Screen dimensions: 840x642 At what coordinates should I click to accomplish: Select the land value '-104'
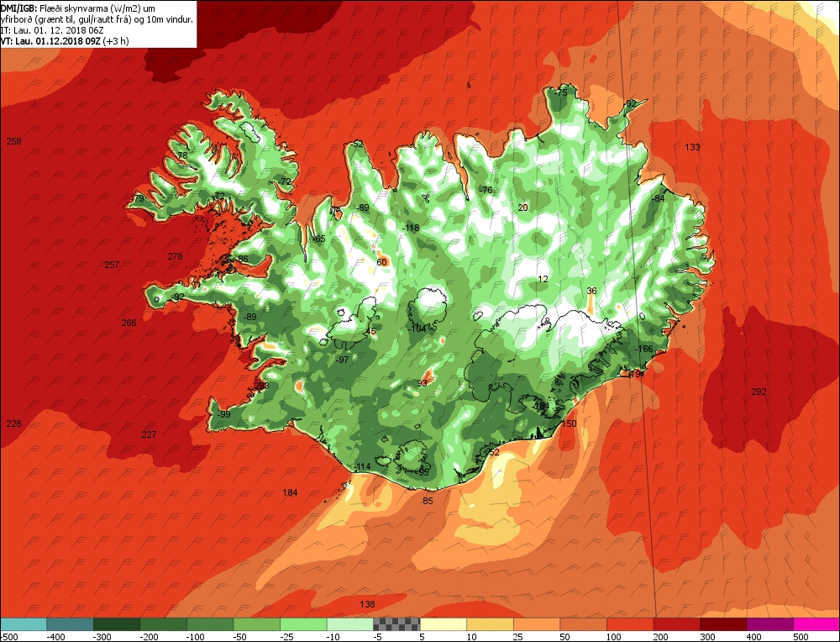pos(417,329)
